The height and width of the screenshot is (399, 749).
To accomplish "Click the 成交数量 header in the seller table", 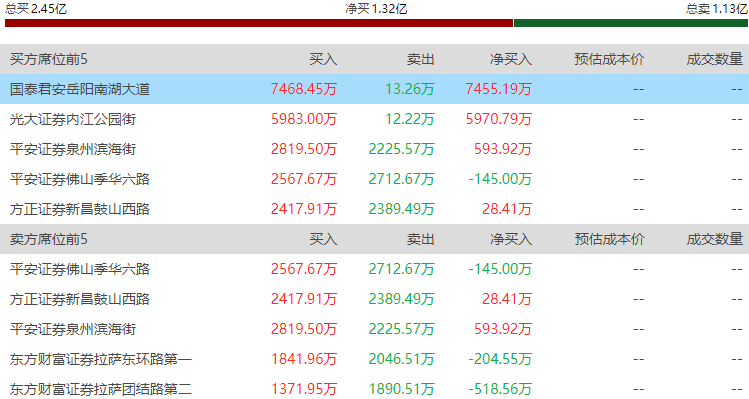I will (x=715, y=239).
